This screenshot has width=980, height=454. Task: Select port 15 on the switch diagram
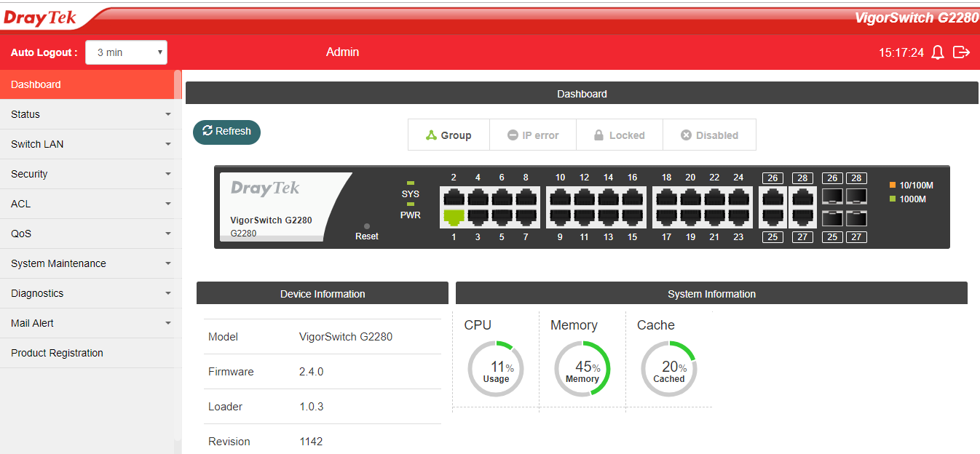coord(632,217)
